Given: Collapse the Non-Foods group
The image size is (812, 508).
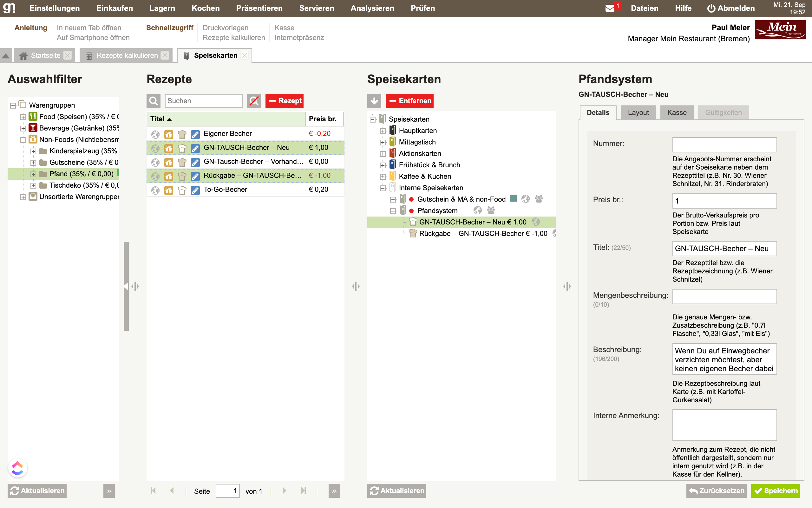Looking at the screenshot, I should (23, 140).
